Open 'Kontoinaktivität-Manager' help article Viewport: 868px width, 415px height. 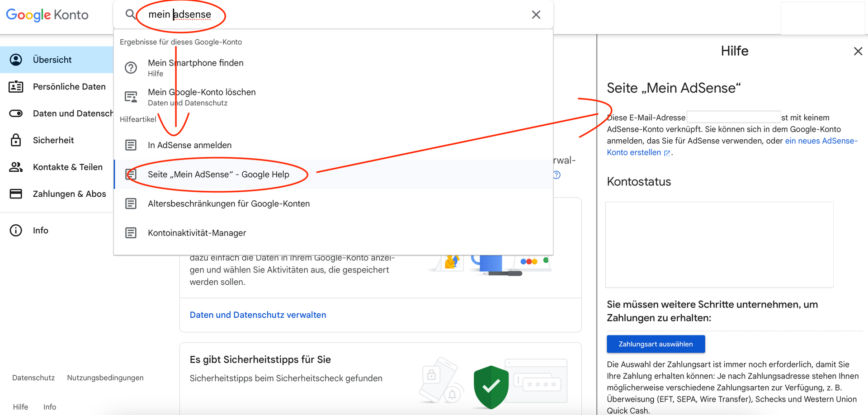click(197, 233)
